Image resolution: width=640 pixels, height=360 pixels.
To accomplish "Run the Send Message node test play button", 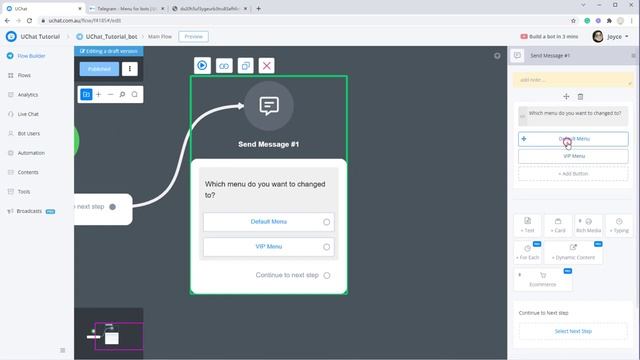I will [x=202, y=65].
